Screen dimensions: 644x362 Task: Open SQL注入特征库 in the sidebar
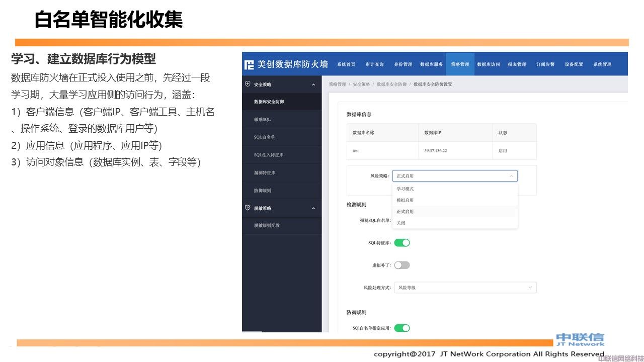[x=282, y=155]
